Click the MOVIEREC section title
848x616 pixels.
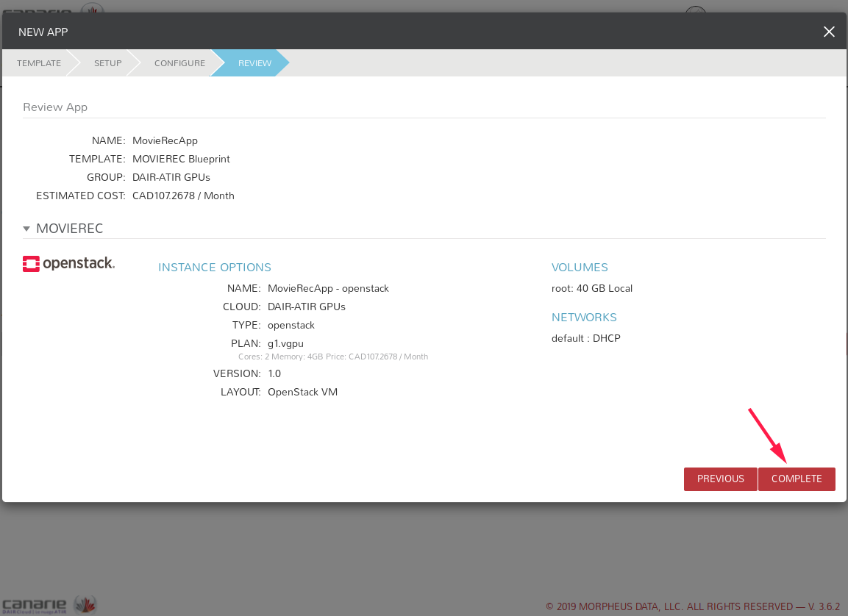[70, 229]
